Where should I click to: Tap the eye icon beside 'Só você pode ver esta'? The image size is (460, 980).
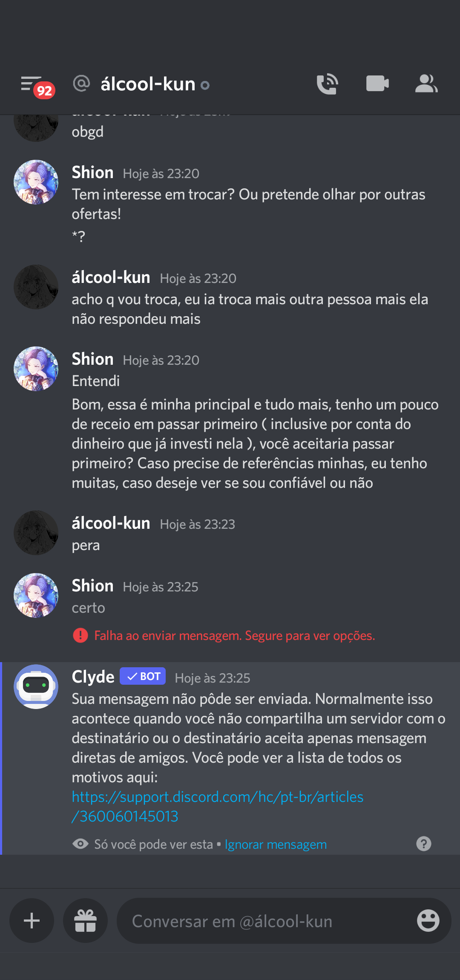pyautogui.click(x=80, y=844)
